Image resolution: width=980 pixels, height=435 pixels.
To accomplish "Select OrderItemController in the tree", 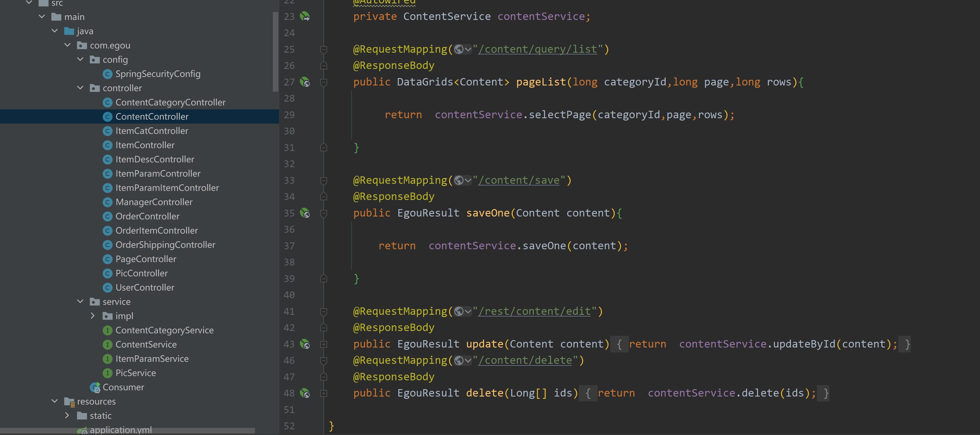I will click(157, 231).
